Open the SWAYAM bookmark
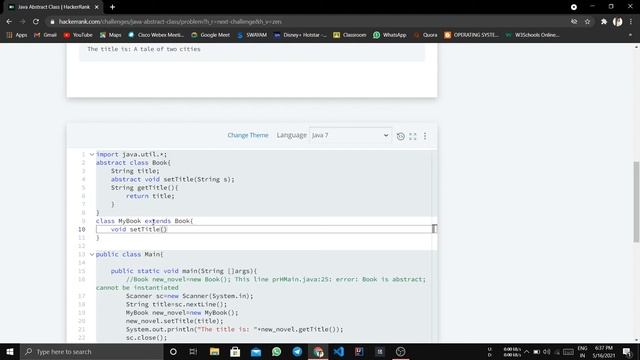Image resolution: width=640 pixels, height=360 pixels. (252, 35)
